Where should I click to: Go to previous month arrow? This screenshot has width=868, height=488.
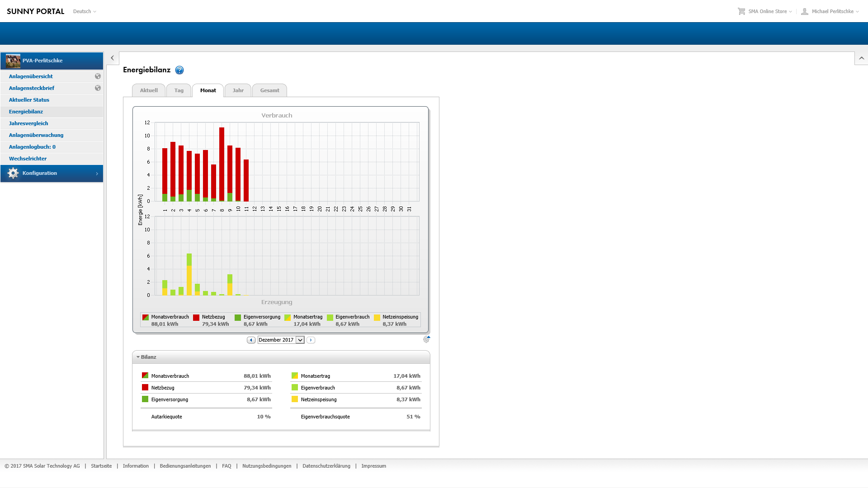point(251,340)
